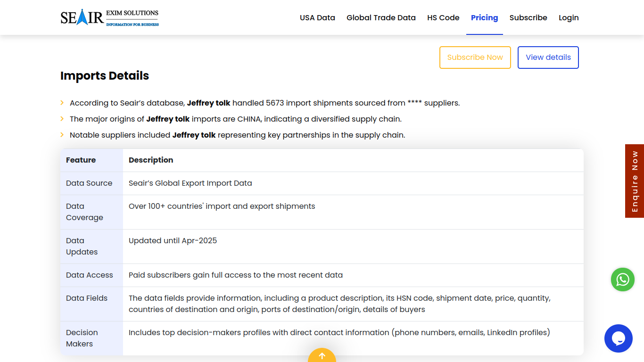Viewport: 644px width, 362px height.
Task: Go to Login
Action: point(569,17)
